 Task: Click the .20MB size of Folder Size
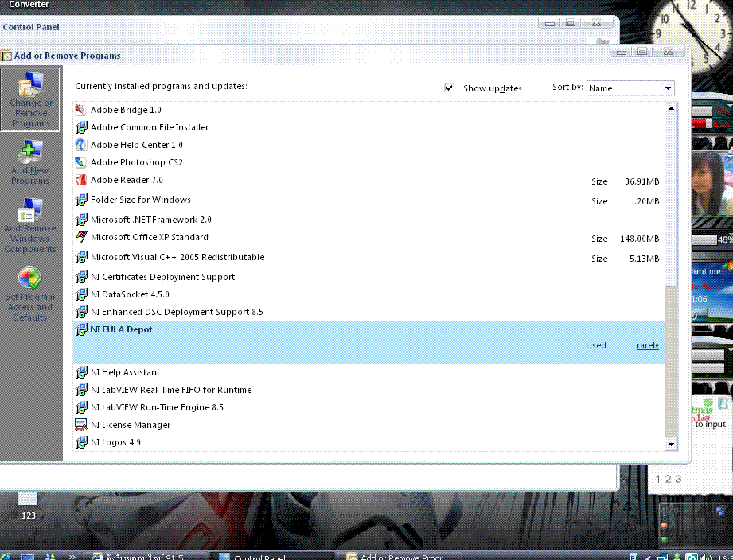coord(646,201)
